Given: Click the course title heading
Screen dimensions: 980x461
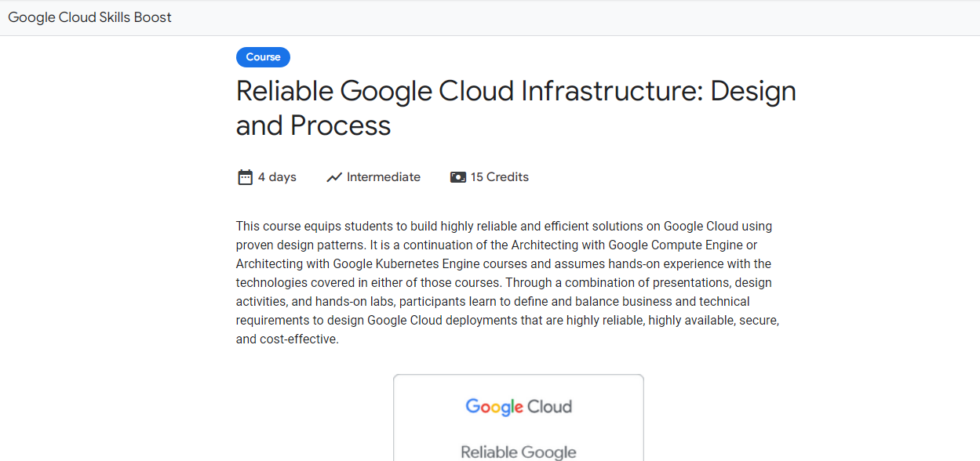Looking at the screenshot, I should (x=516, y=108).
